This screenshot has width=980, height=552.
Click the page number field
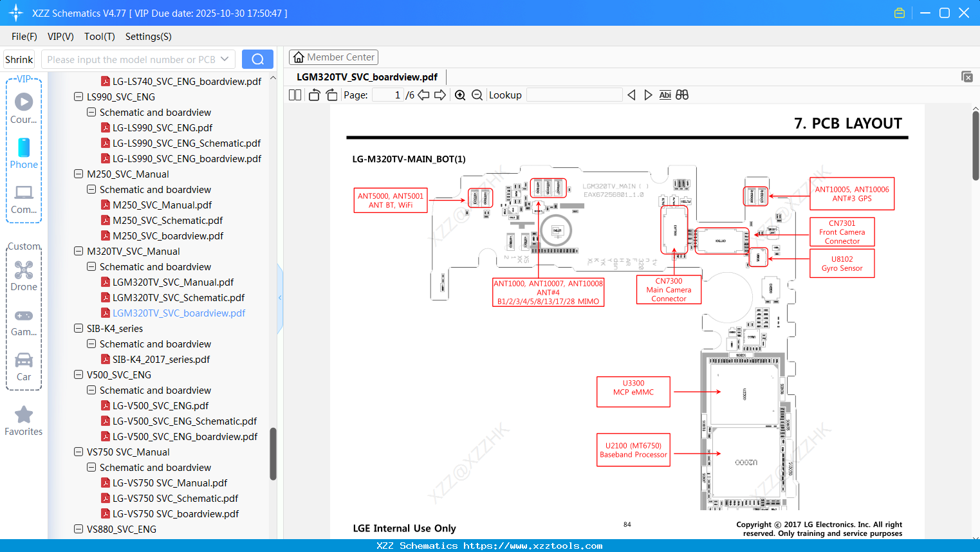(x=387, y=95)
